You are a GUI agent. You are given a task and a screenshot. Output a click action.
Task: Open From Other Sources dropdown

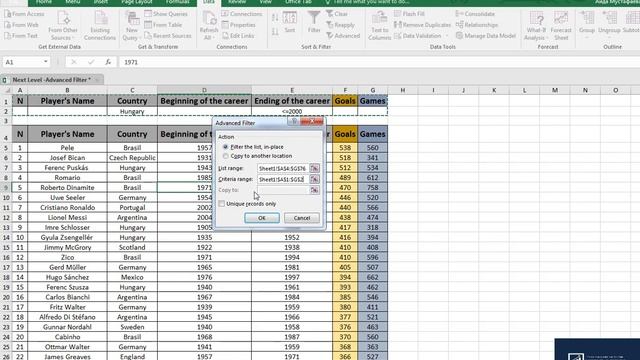click(x=63, y=25)
